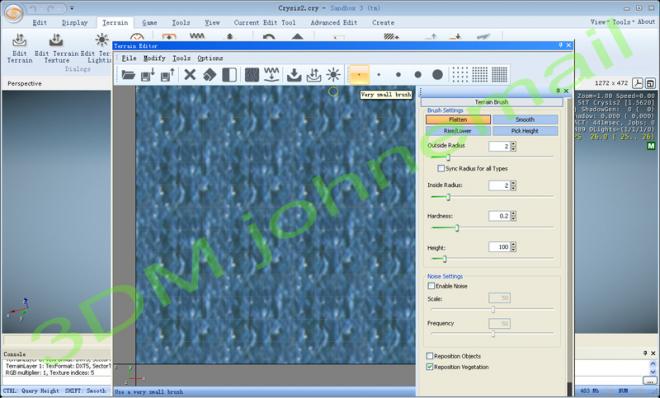Choose the largest round brush size

tap(437, 75)
